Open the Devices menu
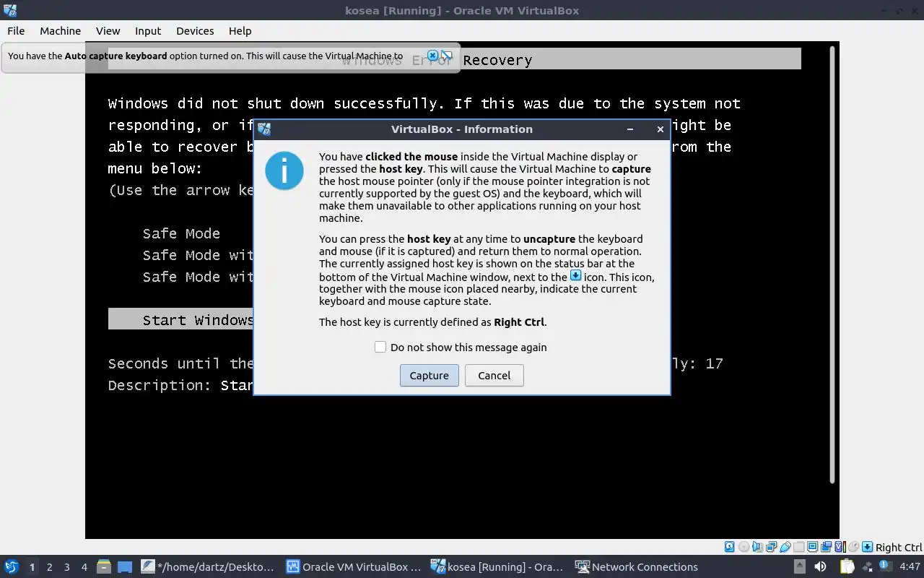Screen dimensions: 924x578 tap(195, 30)
